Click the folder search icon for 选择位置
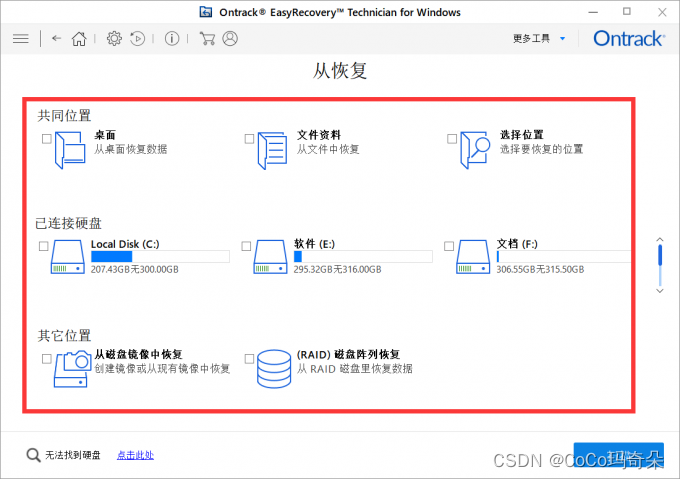The image size is (680, 479). click(x=475, y=150)
